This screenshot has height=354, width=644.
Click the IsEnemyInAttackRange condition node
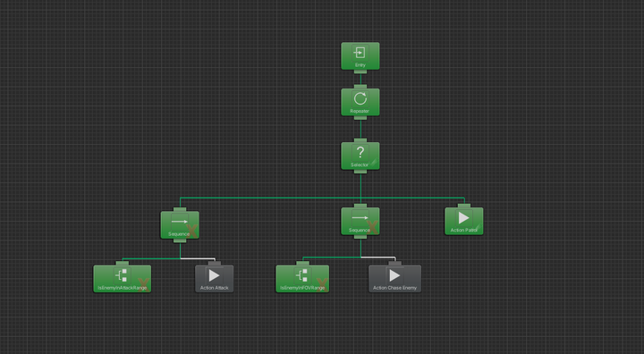(123, 279)
